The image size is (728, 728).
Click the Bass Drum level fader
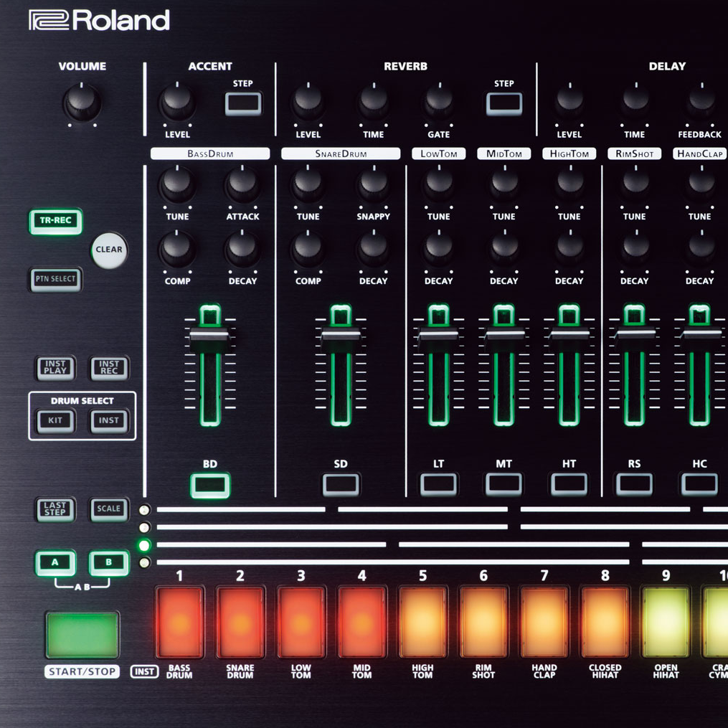click(209, 334)
